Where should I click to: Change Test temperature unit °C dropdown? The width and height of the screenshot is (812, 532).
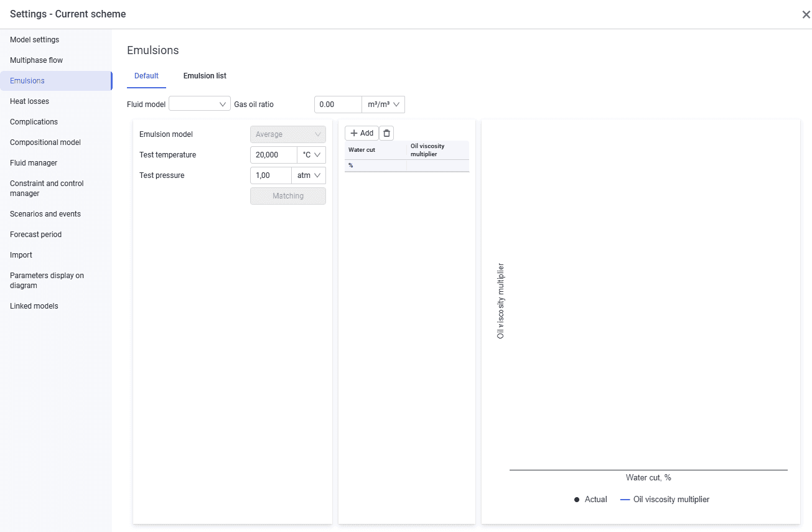tap(312, 155)
